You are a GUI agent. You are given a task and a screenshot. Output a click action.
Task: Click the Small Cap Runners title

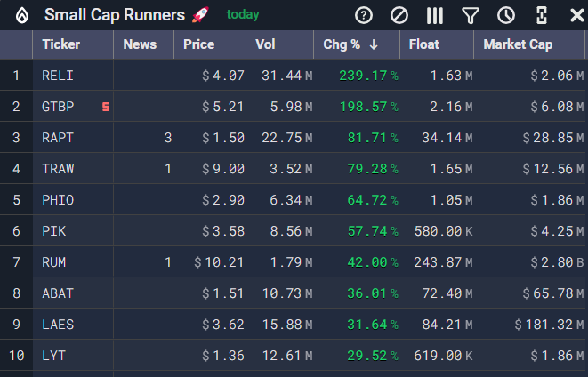click(x=115, y=15)
